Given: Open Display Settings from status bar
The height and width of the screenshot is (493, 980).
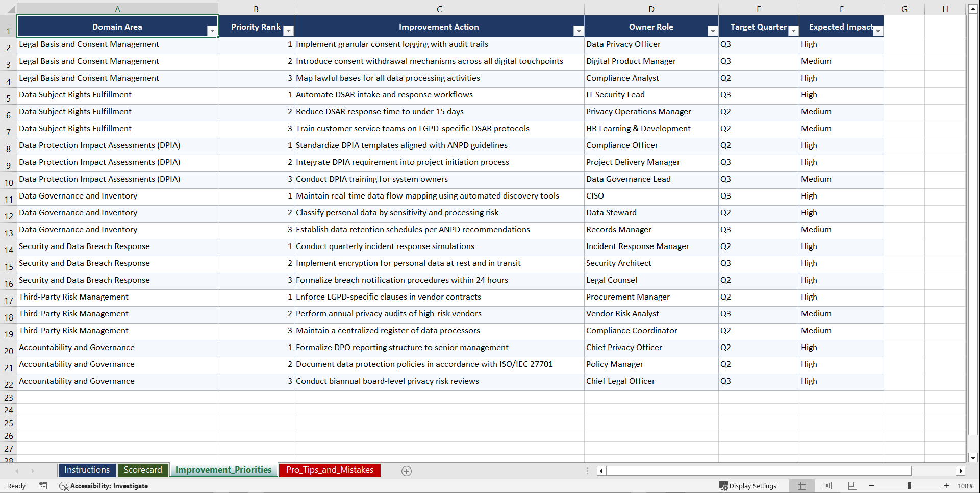Looking at the screenshot, I should point(748,486).
